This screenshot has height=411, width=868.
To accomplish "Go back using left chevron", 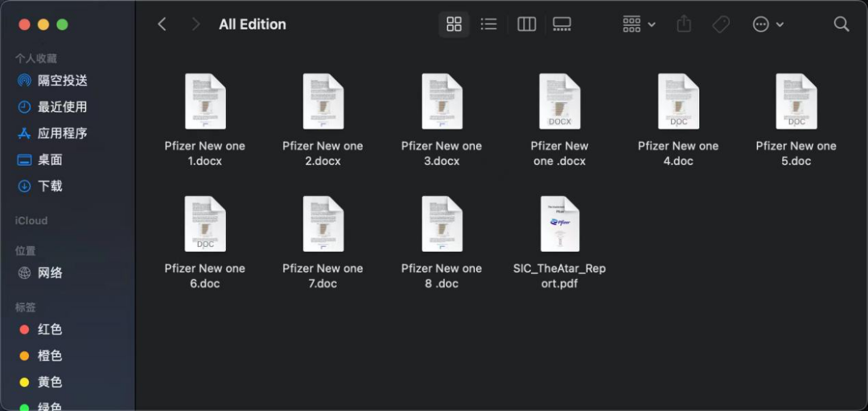I will click(x=162, y=24).
